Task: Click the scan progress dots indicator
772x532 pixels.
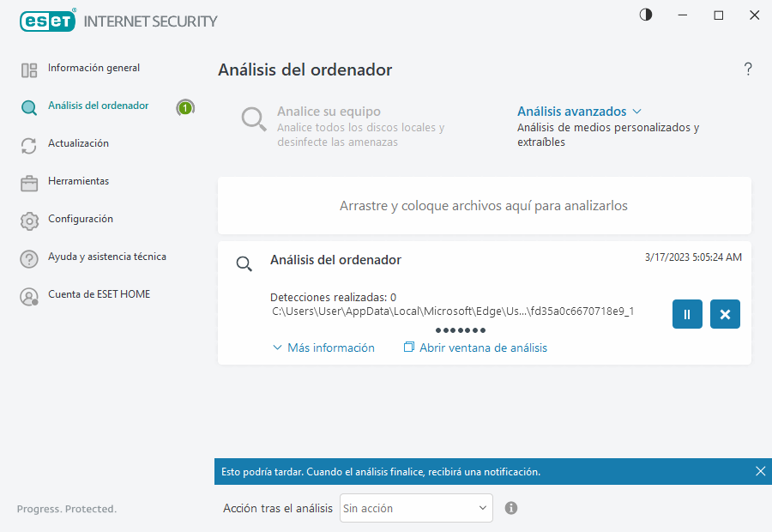Action: click(x=461, y=329)
